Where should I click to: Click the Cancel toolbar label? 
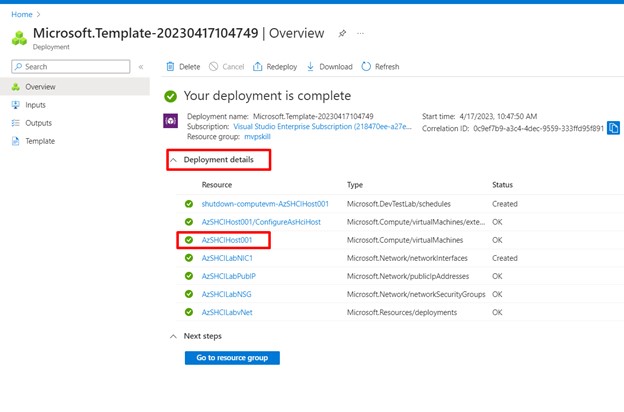[x=233, y=67]
